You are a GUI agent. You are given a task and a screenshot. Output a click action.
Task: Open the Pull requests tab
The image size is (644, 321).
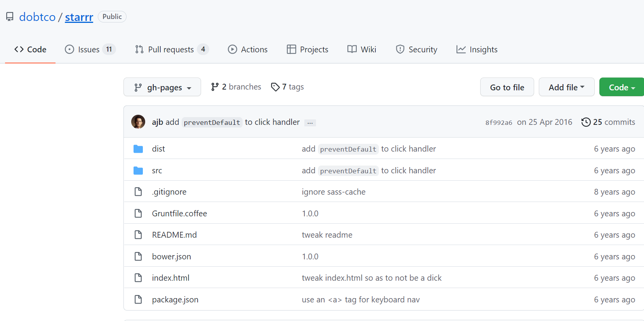click(x=172, y=49)
